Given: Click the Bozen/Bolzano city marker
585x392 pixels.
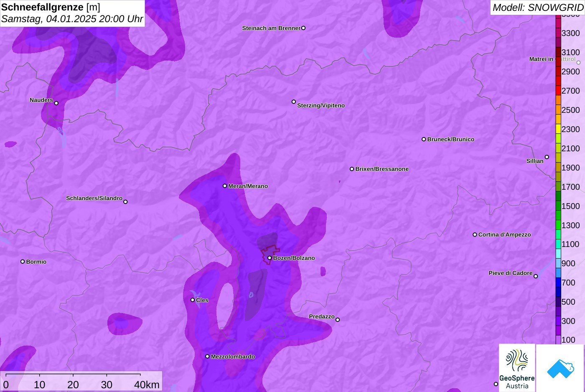Looking at the screenshot, I should [x=270, y=258].
